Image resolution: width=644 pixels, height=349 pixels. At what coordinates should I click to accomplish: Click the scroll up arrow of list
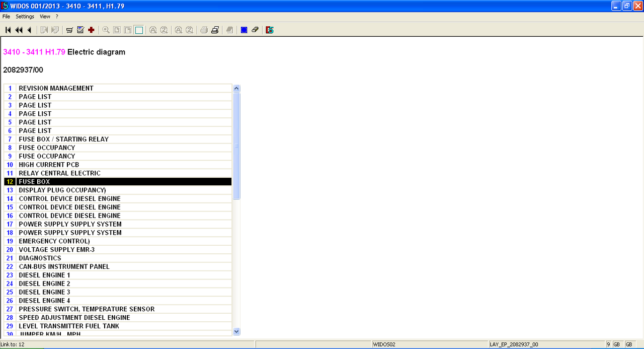[x=236, y=88]
